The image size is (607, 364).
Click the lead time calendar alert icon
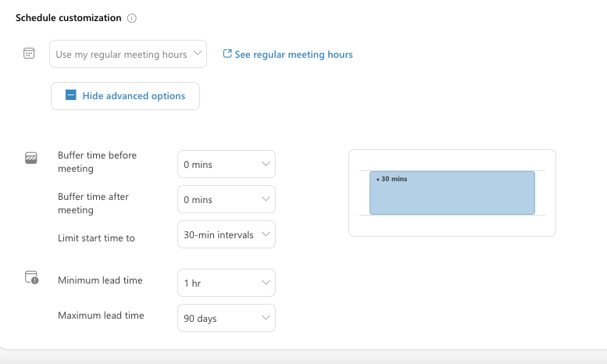[x=32, y=277]
